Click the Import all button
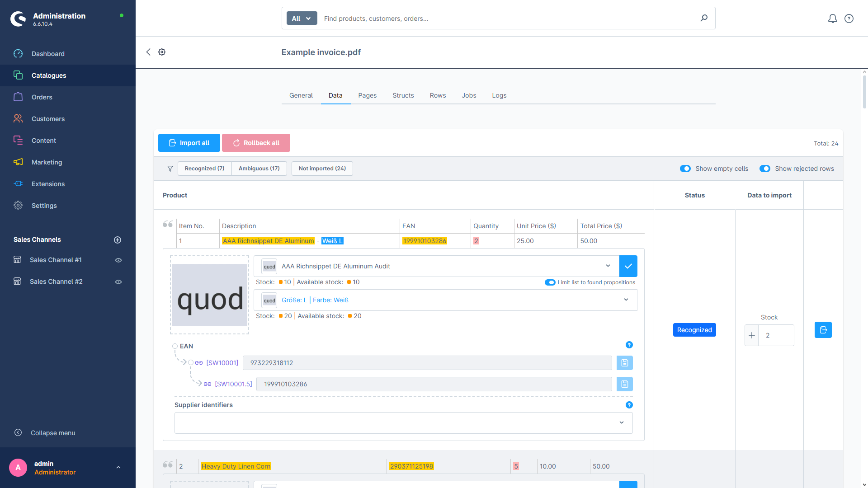868x488 pixels. point(189,143)
